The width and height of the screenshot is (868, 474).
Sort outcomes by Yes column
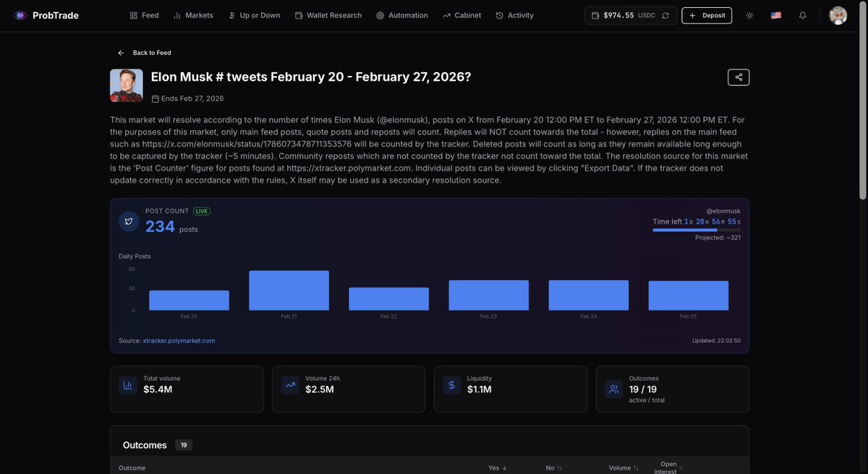tap(498, 468)
